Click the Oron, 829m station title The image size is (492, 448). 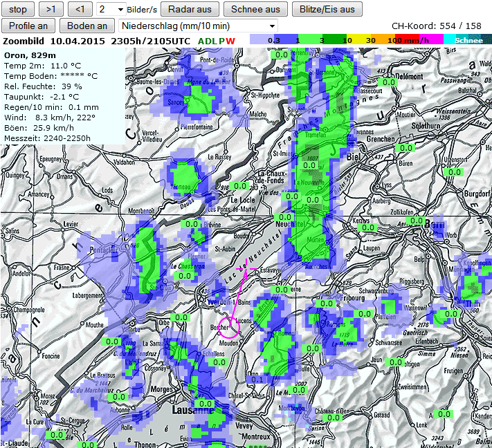pos(30,55)
